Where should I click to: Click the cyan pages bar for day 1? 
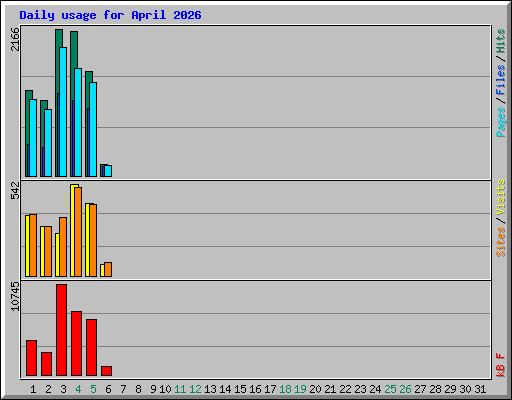33,138
